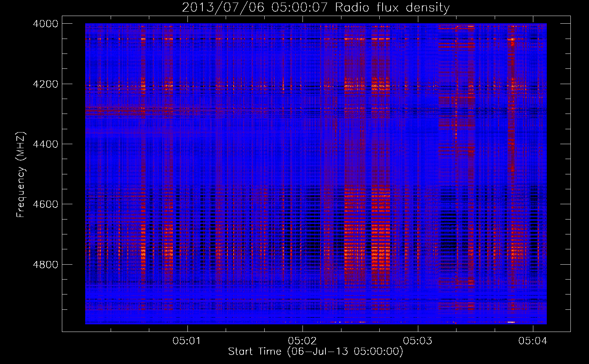Click the 'Start Time (06-Jul-13 05:00:00)' x-axis title

click(316, 352)
